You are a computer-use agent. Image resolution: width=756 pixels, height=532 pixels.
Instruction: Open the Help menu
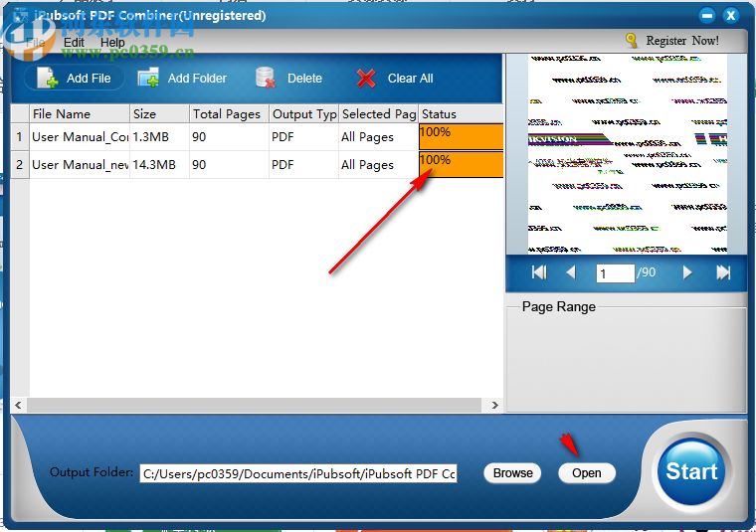(112, 43)
